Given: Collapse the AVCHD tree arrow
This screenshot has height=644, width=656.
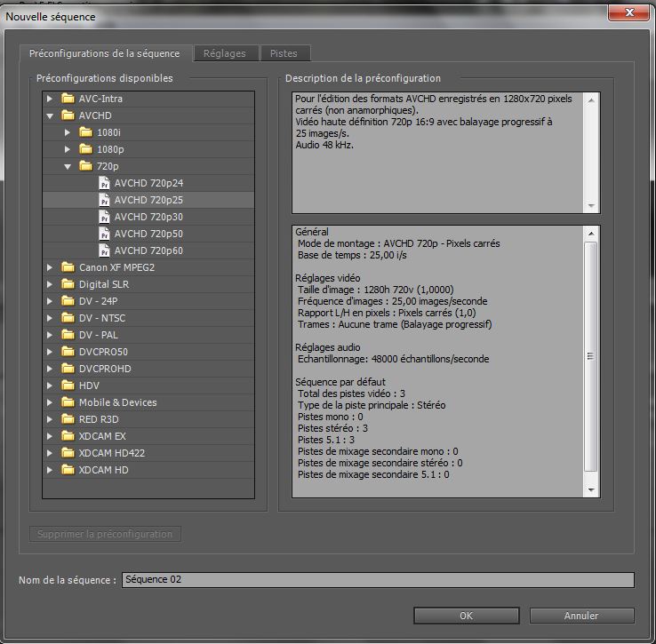Looking at the screenshot, I should (x=50, y=115).
